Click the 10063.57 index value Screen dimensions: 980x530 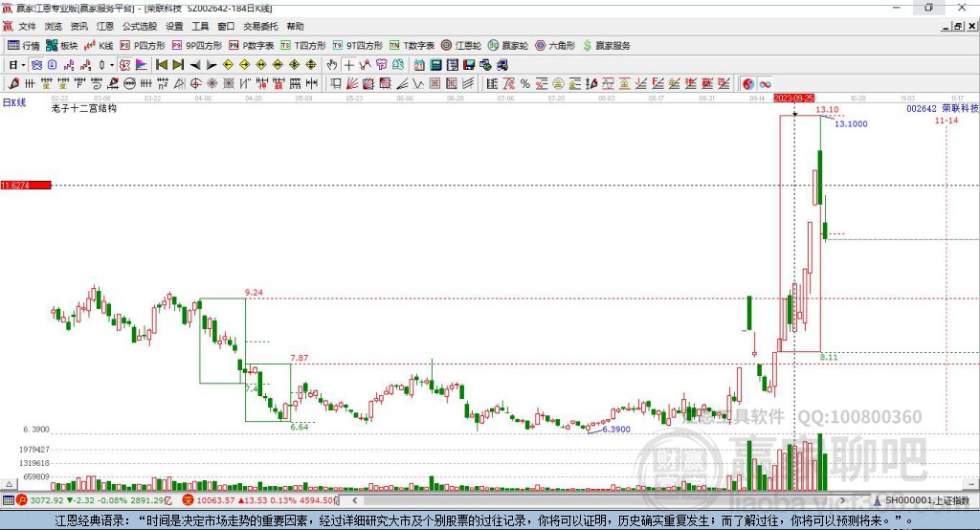215,500
